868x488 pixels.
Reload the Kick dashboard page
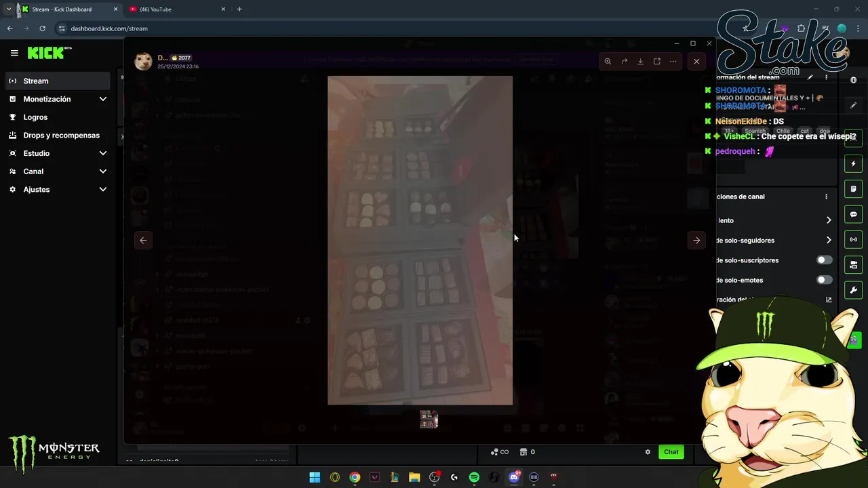pyautogui.click(x=42, y=28)
